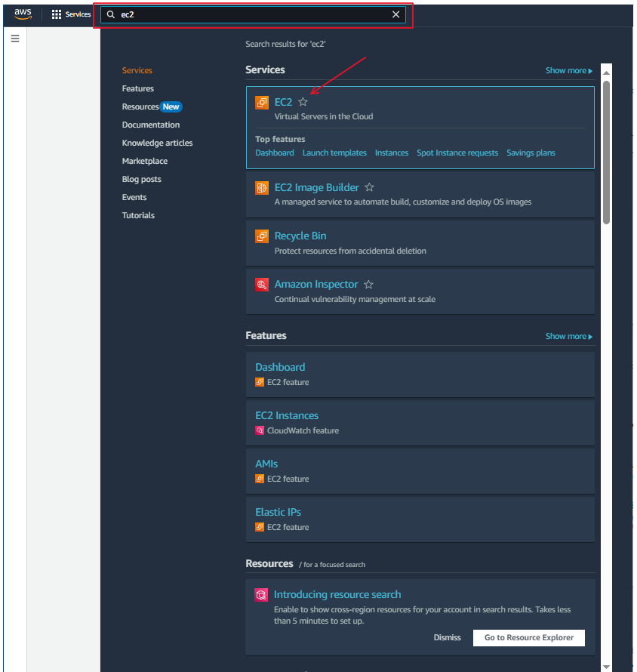The width and height of the screenshot is (637, 672).
Task: Open Amazon Inspector service link
Action: [316, 284]
